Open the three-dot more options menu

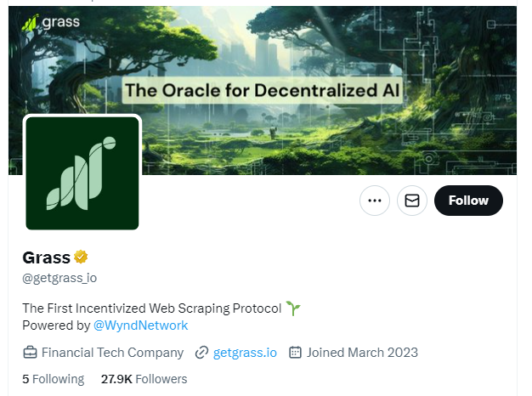[375, 201]
